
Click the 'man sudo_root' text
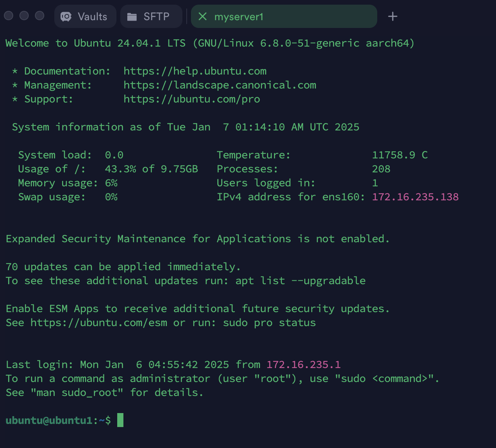[77, 392]
